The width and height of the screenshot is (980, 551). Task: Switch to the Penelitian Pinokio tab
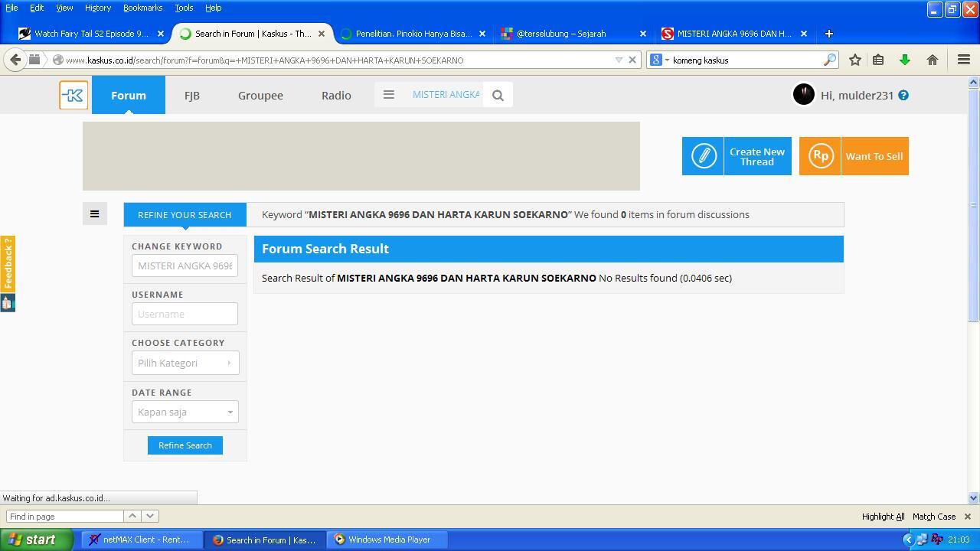[x=412, y=34]
